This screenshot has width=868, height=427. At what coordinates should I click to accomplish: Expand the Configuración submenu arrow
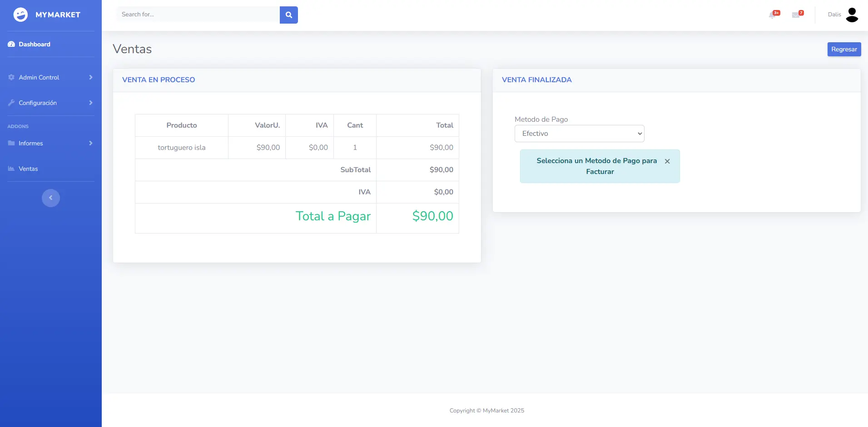click(x=91, y=103)
